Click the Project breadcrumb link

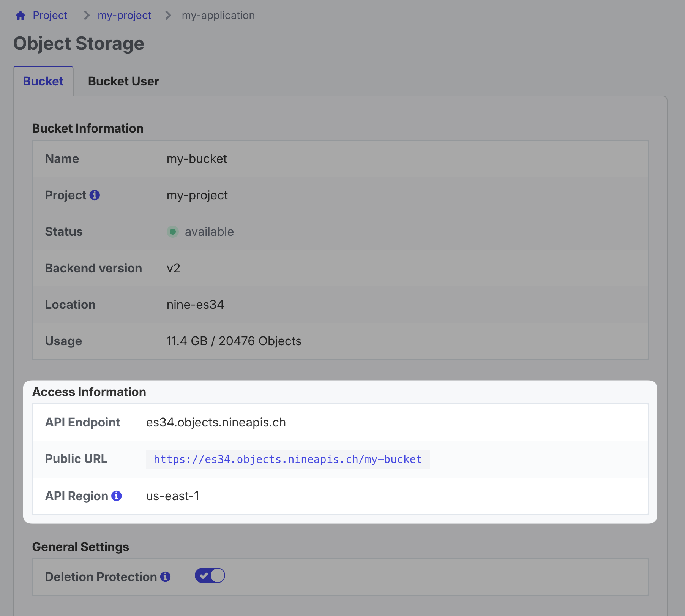(50, 15)
